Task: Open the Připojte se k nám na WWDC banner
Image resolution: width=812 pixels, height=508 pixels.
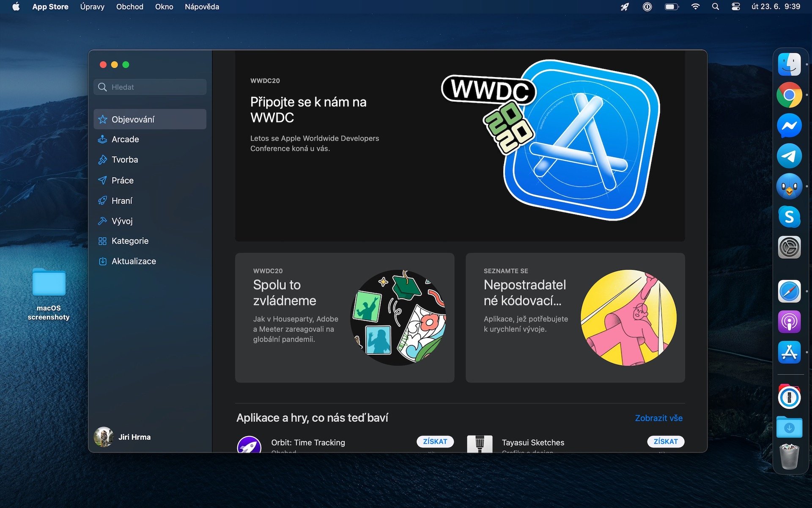Action: click(460, 146)
